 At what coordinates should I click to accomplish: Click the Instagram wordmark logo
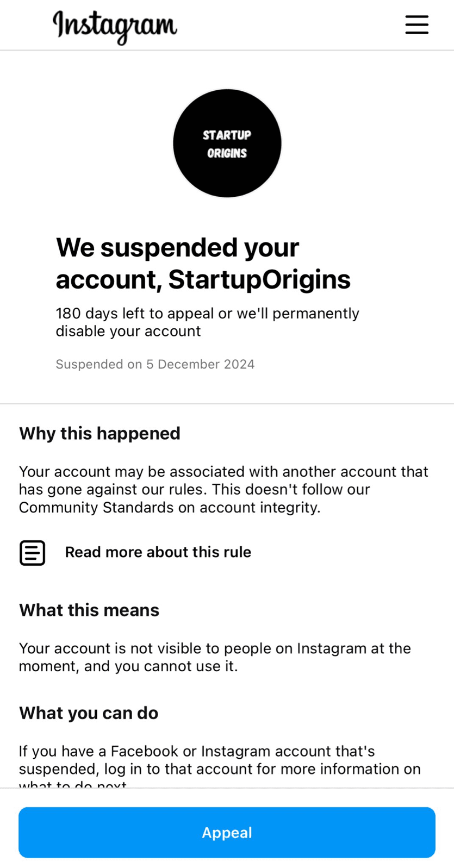115,26
